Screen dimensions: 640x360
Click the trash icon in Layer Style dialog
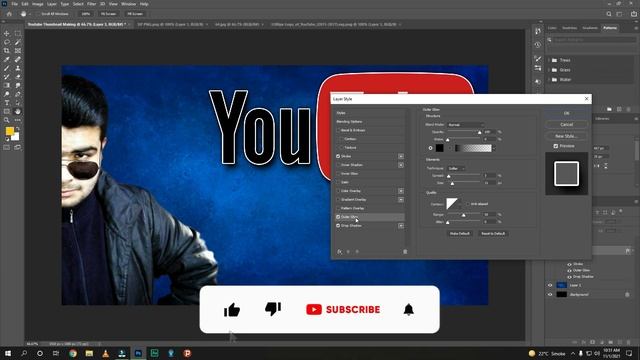point(405,252)
